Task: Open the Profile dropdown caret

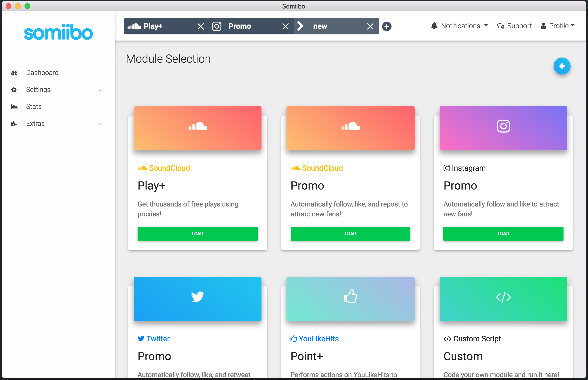Action: coord(573,25)
